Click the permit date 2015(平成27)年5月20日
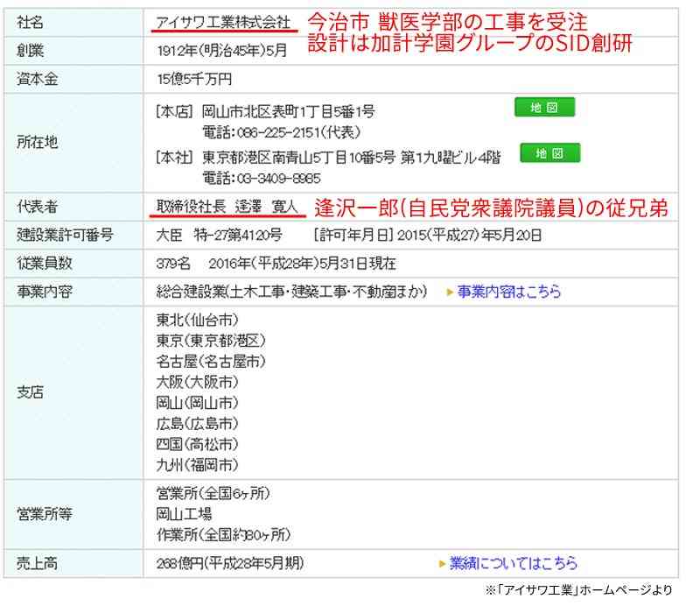Image resolution: width=700 pixels, height=606 pixels. 469,235
